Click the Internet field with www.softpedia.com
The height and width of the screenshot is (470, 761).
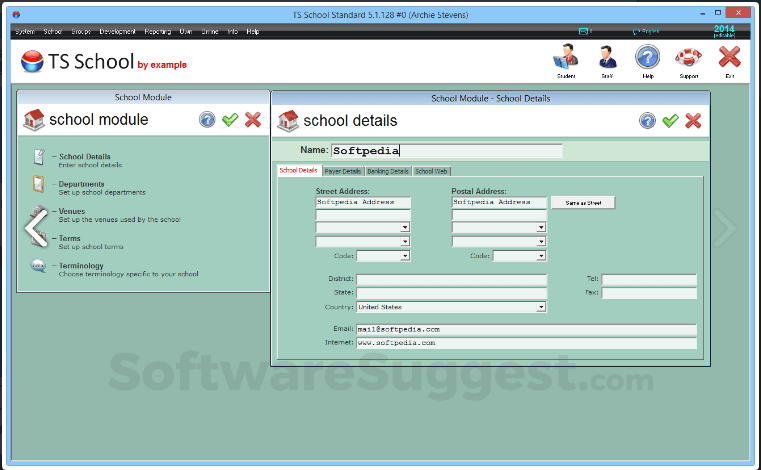click(526, 343)
